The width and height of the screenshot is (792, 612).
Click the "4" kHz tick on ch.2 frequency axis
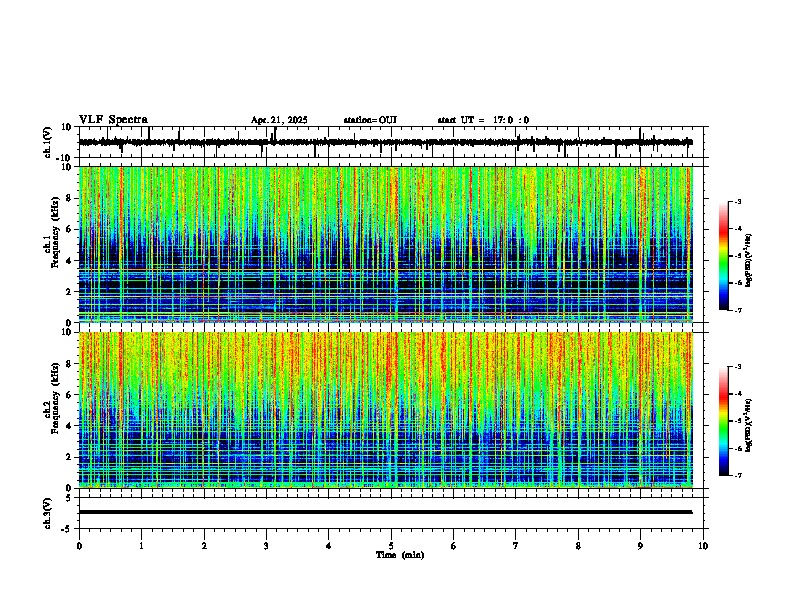tap(69, 426)
